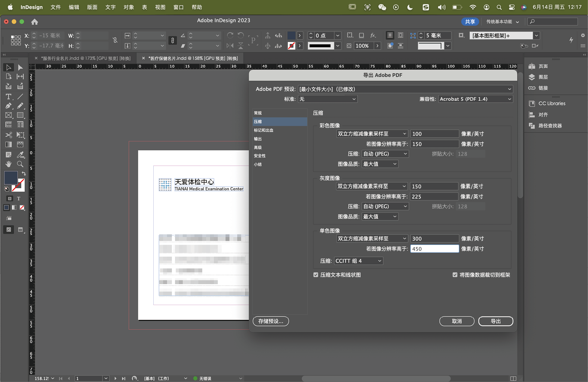This screenshot has height=382, width=588.
Task: Expand the Compatibility Acrobat 5 dropdown
Action: (x=475, y=99)
